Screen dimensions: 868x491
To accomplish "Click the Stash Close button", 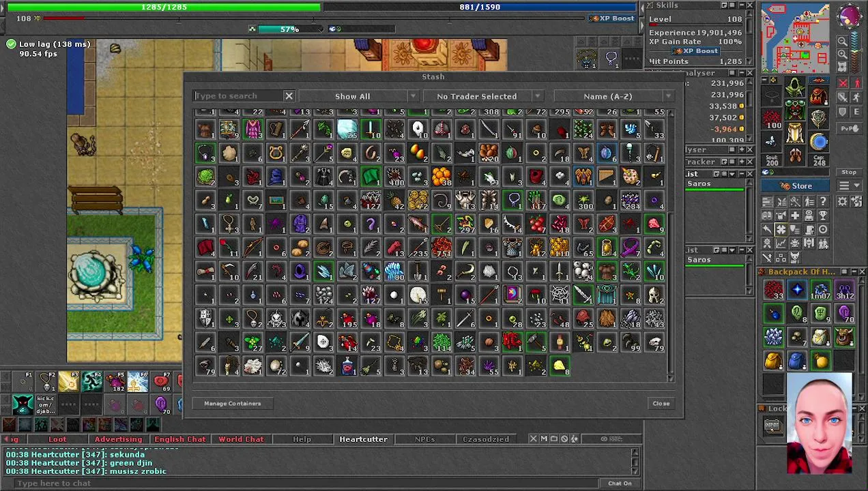I will pyautogui.click(x=661, y=404).
